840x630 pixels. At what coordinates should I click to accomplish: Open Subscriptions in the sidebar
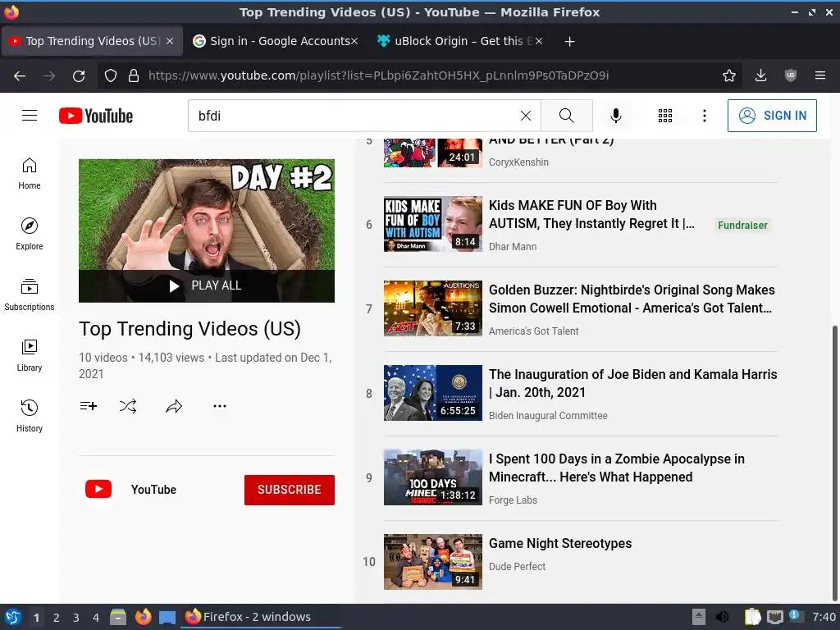click(x=30, y=294)
